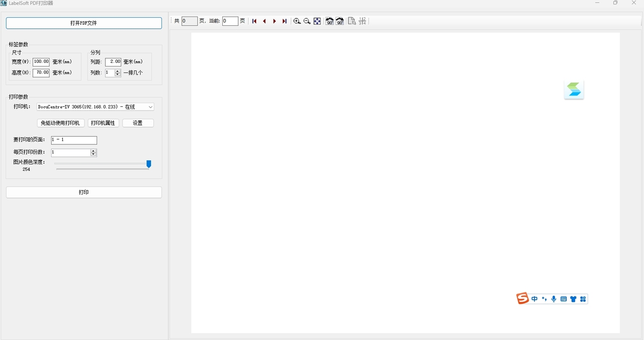Click the image color depth slider handle
The image size is (644, 340).
(149, 164)
